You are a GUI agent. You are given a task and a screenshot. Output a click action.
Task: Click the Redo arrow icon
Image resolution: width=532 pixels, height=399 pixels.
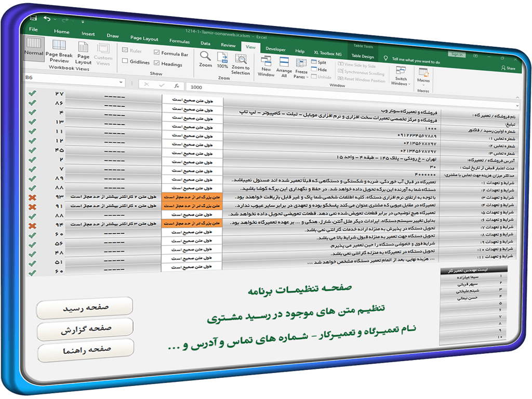tap(65, 20)
